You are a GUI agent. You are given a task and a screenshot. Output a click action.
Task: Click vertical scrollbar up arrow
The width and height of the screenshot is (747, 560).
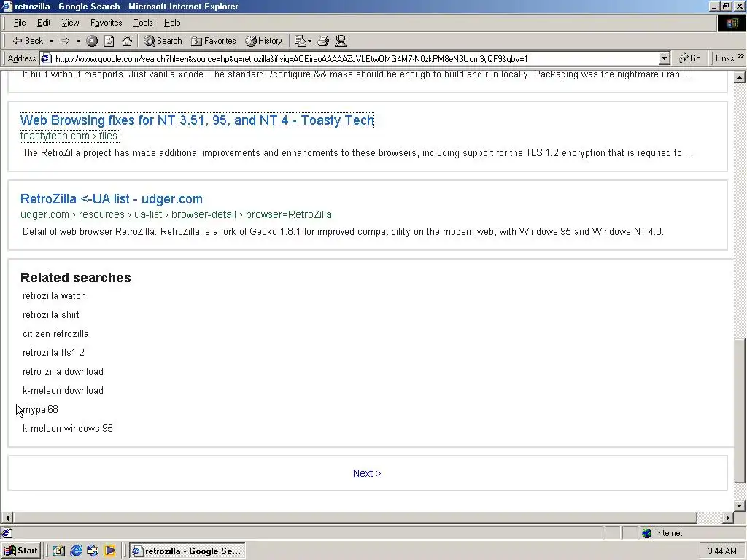click(x=740, y=77)
